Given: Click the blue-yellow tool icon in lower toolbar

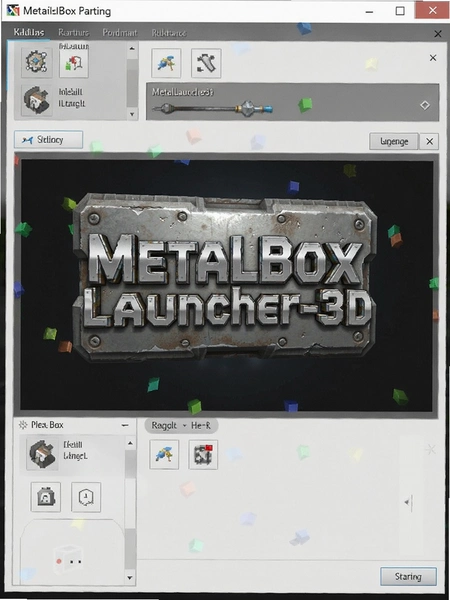Looking at the screenshot, I should tap(164, 454).
